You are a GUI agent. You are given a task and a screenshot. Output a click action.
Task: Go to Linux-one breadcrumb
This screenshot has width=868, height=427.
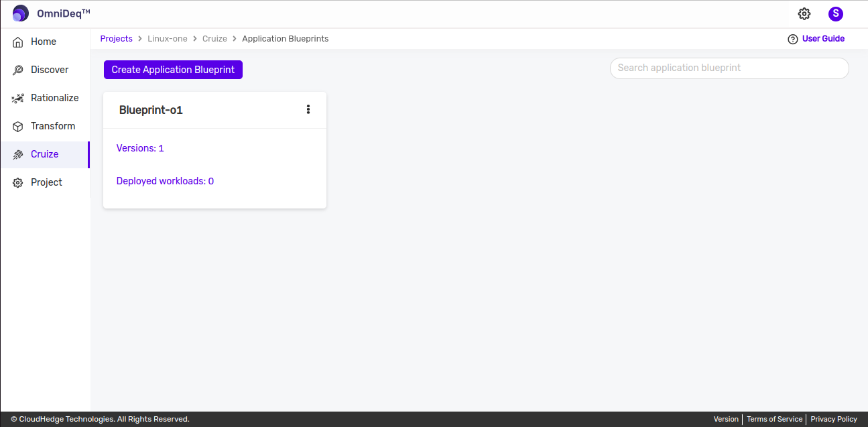pos(168,39)
